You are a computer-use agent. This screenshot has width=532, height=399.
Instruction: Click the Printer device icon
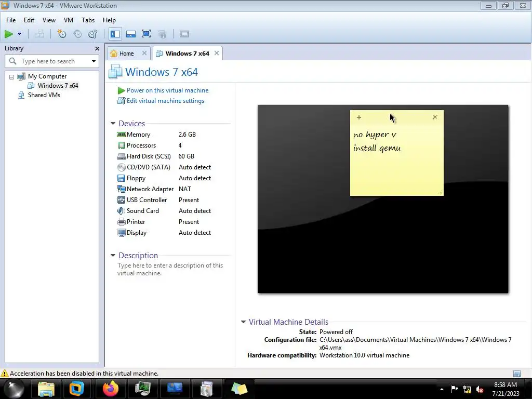pos(121,222)
